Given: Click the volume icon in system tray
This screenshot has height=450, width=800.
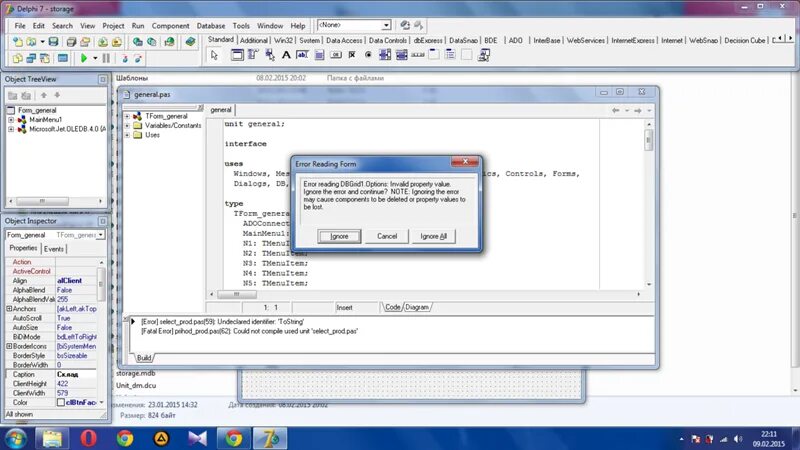Looking at the screenshot, I should [738, 439].
